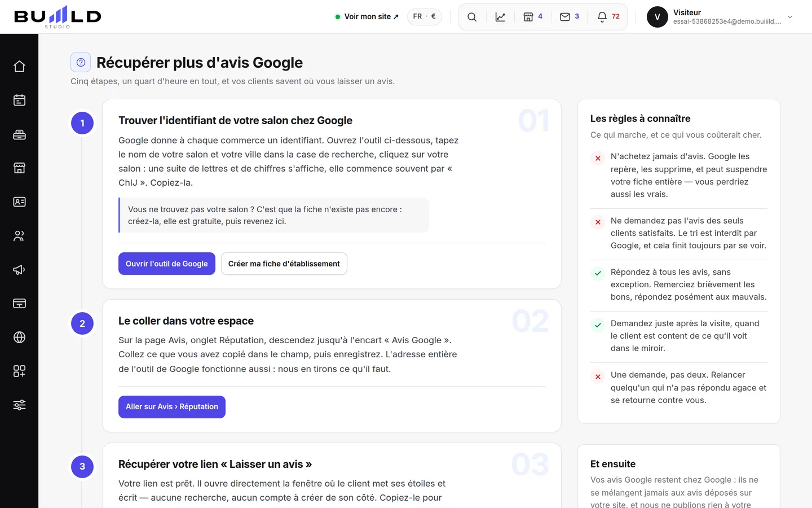Click the rule Répondez à tous les avis
This screenshot has width=812, height=508.
[679, 284]
